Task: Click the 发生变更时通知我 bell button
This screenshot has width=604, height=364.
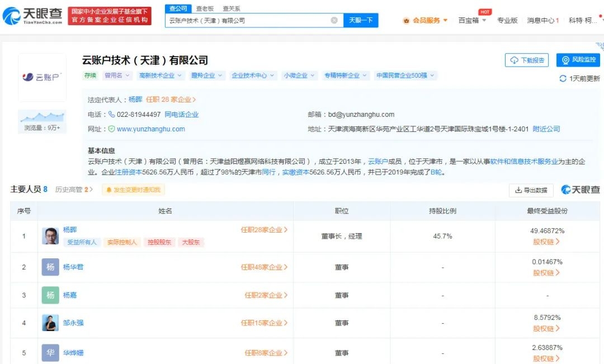Action: click(x=133, y=190)
